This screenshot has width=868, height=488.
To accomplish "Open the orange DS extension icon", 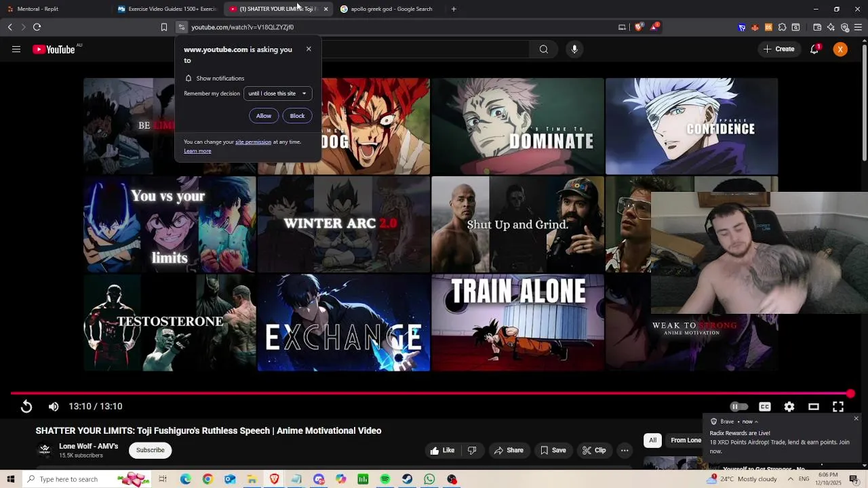I will coord(768,28).
